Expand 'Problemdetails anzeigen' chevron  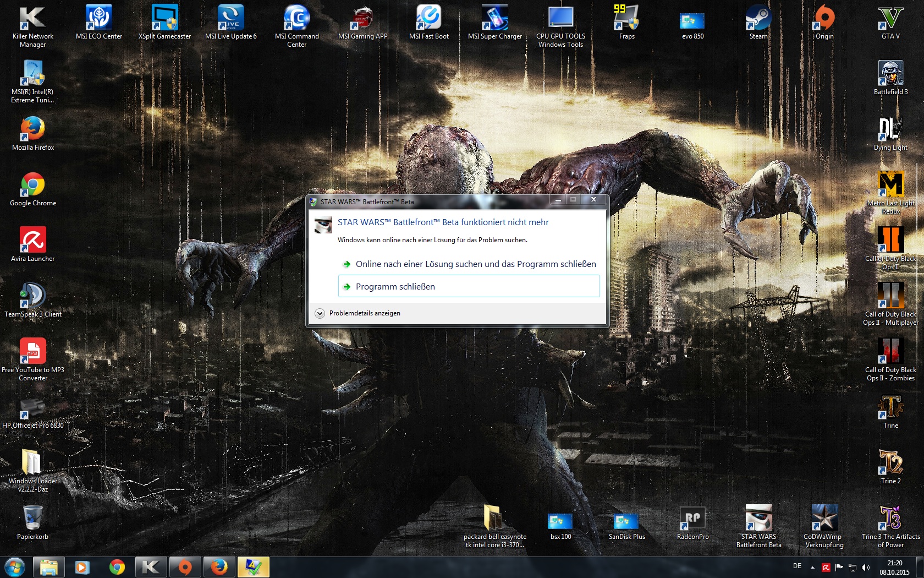pos(320,313)
